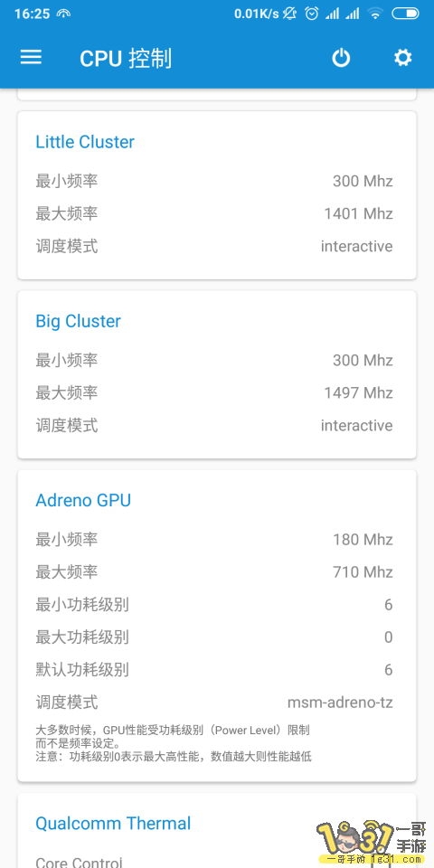Open the hamburger navigation menu
The height and width of the screenshot is (868, 434).
(x=31, y=58)
